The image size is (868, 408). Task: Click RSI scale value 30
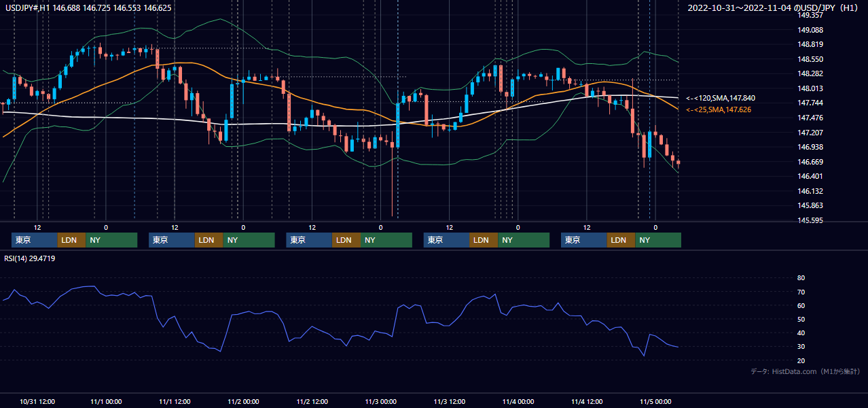pos(801,346)
